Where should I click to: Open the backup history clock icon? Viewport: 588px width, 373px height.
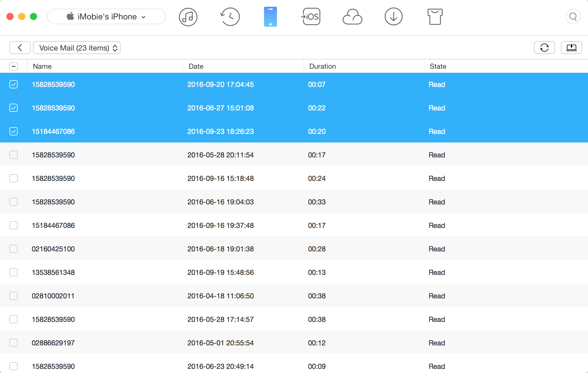(x=230, y=17)
